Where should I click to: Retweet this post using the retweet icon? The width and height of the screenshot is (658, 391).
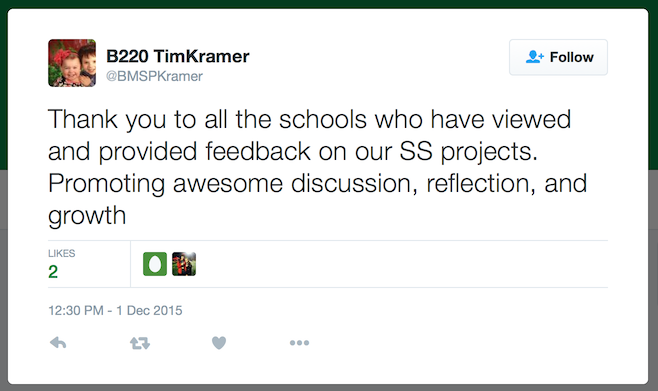coord(140,343)
